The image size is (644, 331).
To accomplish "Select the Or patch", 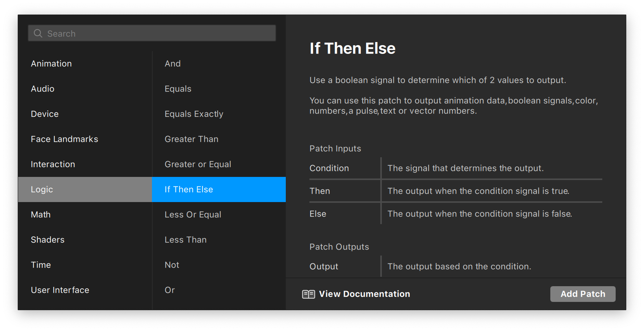I will coord(170,290).
